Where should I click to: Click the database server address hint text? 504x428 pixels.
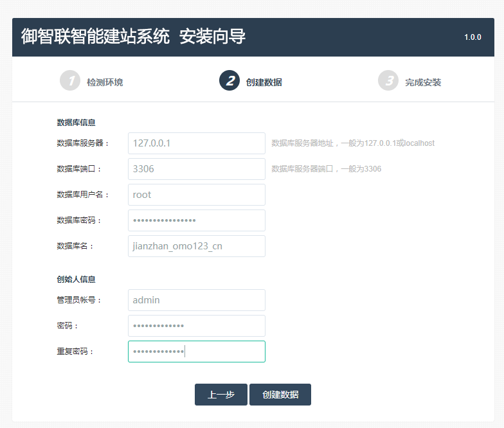(x=353, y=143)
